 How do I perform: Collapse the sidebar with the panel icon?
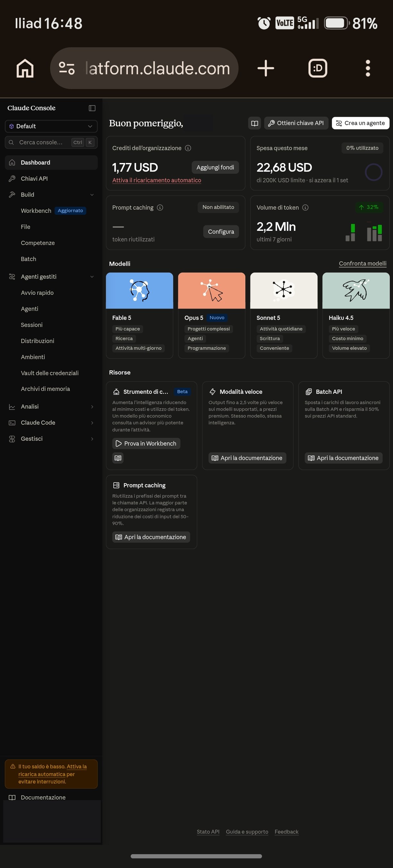point(92,108)
